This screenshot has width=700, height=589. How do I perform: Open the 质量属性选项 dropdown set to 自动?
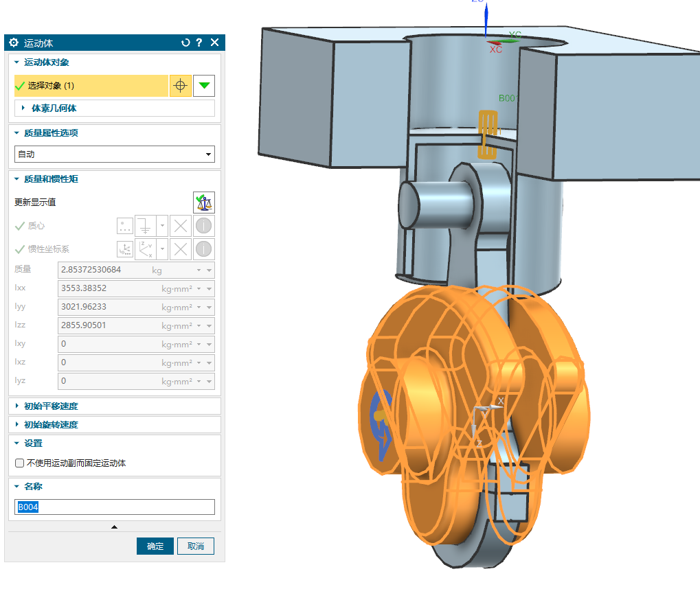click(114, 154)
